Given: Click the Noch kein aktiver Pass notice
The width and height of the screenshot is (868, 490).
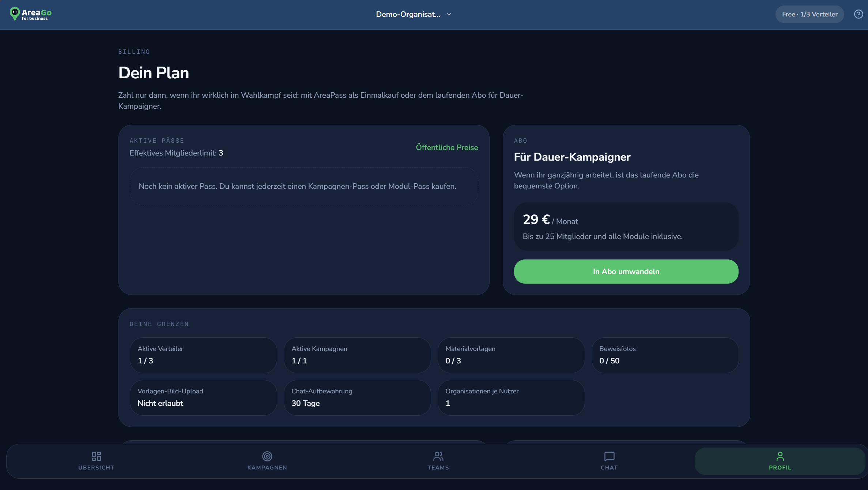Looking at the screenshot, I should tap(304, 186).
